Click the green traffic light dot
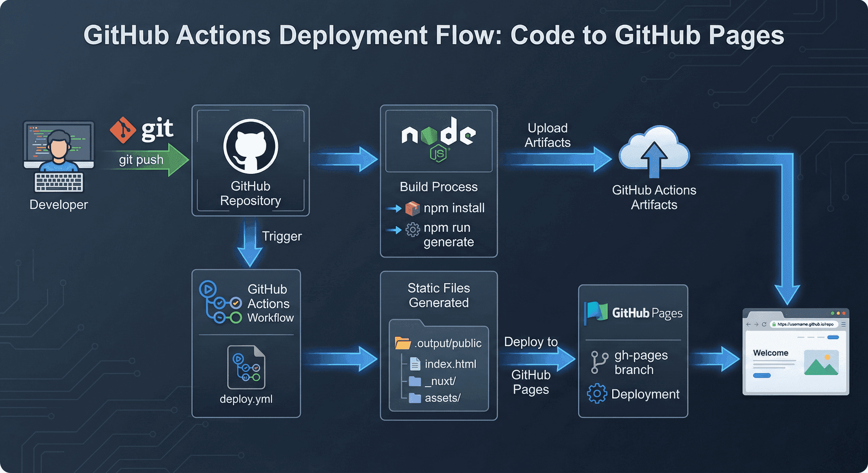868x473 pixels. (833, 313)
